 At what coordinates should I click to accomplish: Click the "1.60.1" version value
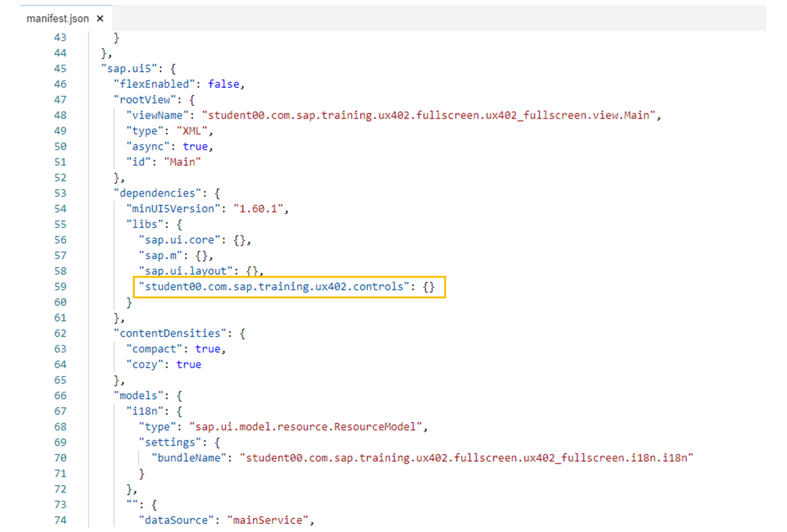tap(258, 208)
